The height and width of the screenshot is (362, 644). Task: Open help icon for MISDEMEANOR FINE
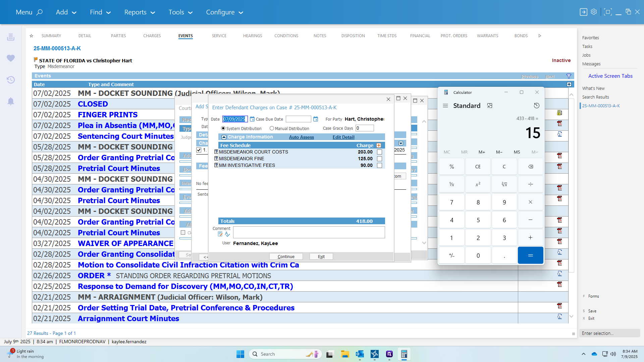[216, 159]
